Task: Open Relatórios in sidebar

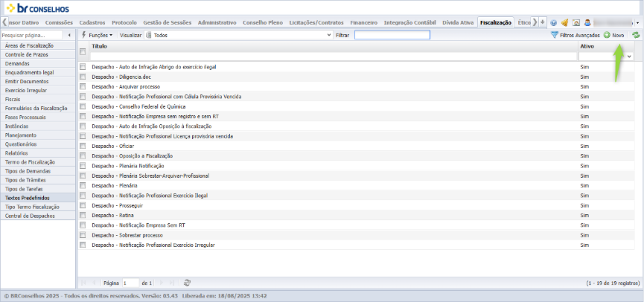Action: click(x=38, y=153)
